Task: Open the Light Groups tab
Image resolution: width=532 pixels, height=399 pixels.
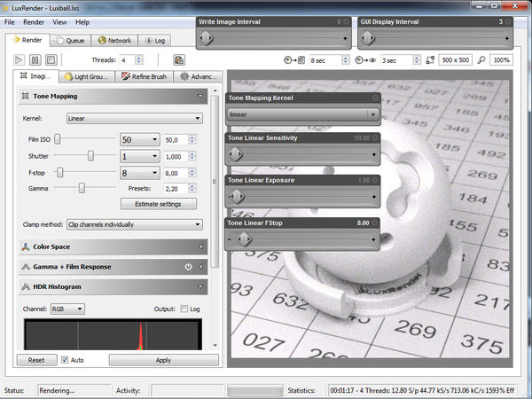Action: [x=87, y=76]
